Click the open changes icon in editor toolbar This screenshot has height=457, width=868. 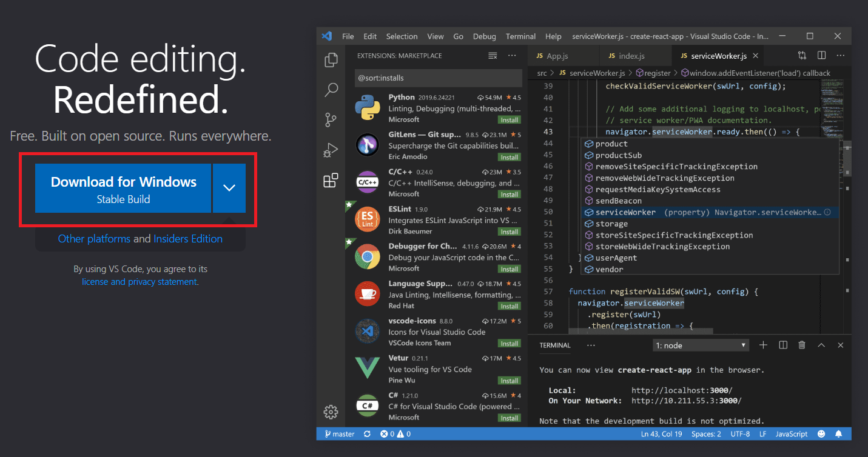802,55
